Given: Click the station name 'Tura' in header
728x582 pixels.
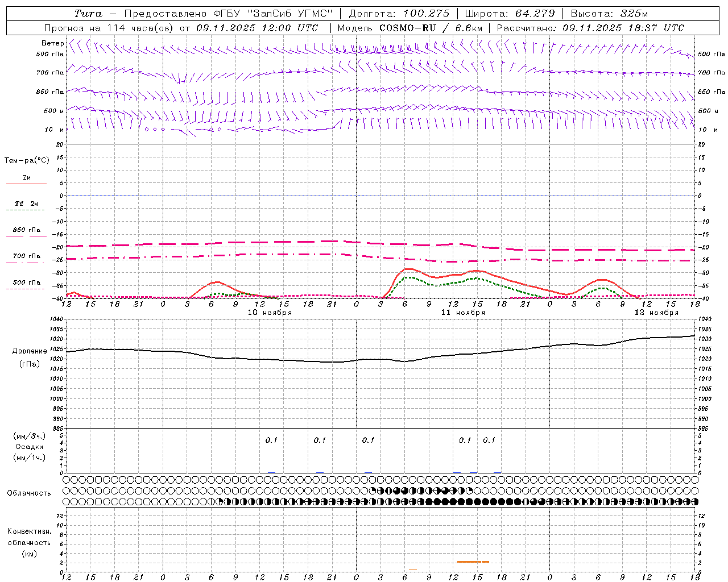Looking at the screenshot, I should pos(88,14).
